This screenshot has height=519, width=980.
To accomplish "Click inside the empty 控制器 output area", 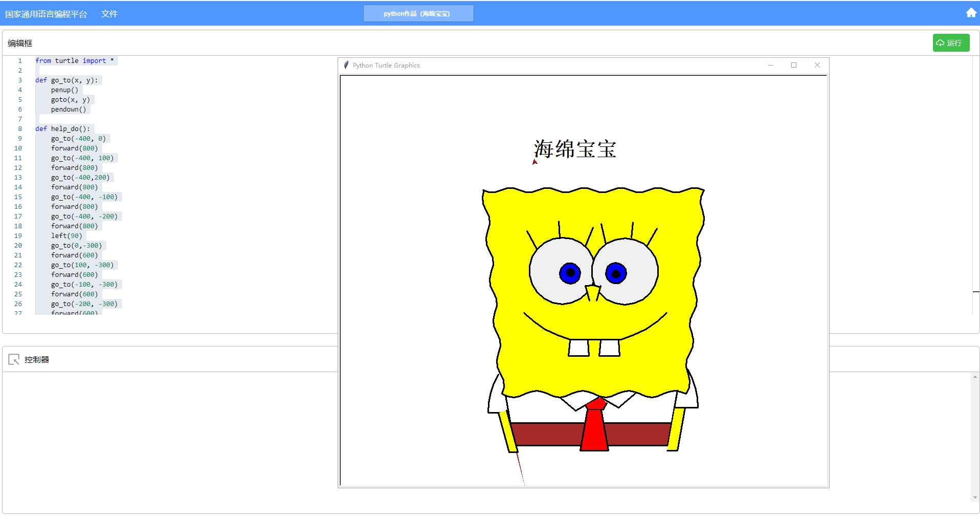I will (169, 440).
